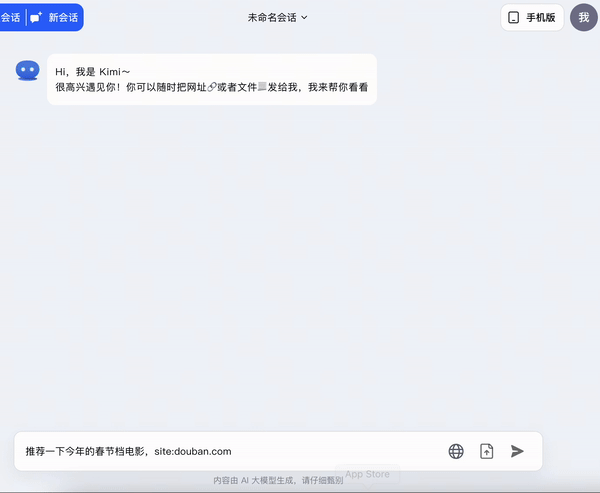Click the 'Hi, 我是 Kimi~' greeting line
Viewport: 600px width, 493px height.
(x=93, y=71)
